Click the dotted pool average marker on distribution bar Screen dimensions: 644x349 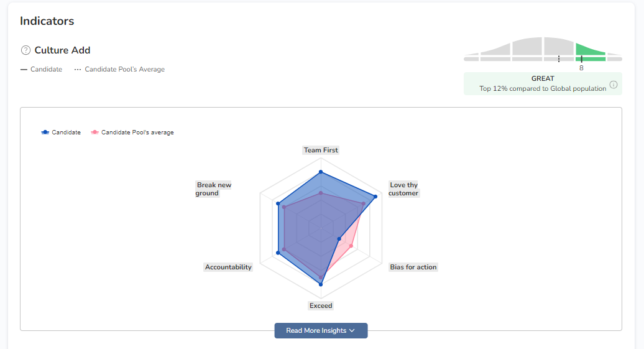point(559,58)
